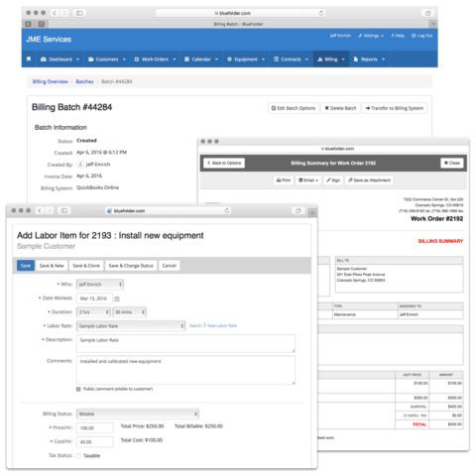The image size is (476, 476).
Task: Toggle Public comment checkbox
Action: click(x=78, y=389)
